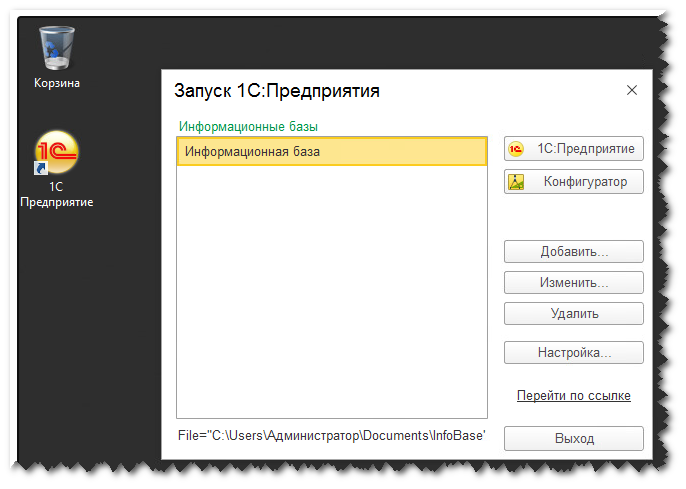Click Удалить to remove the infobase
The width and height of the screenshot is (686, 489).
coord(574,314)
